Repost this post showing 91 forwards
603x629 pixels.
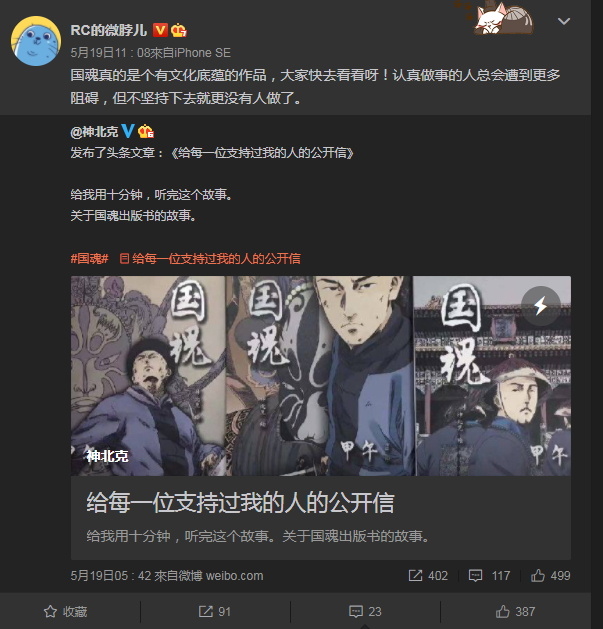point(215,611)
